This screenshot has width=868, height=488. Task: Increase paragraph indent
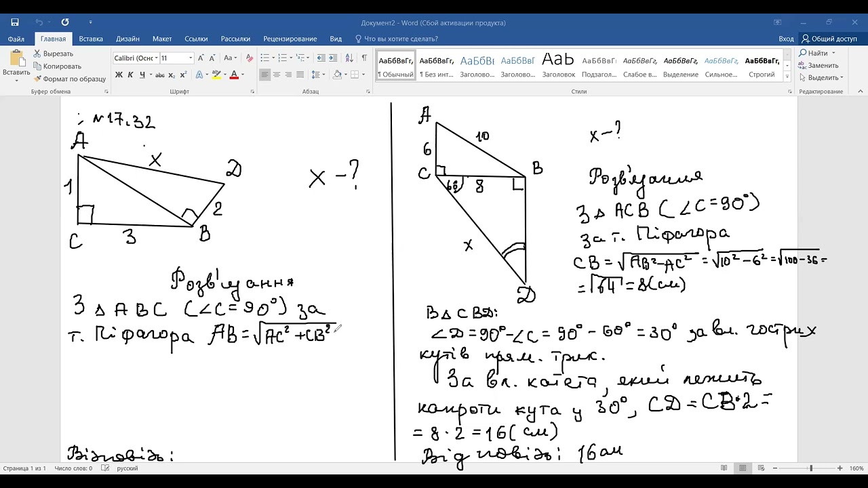334,58
